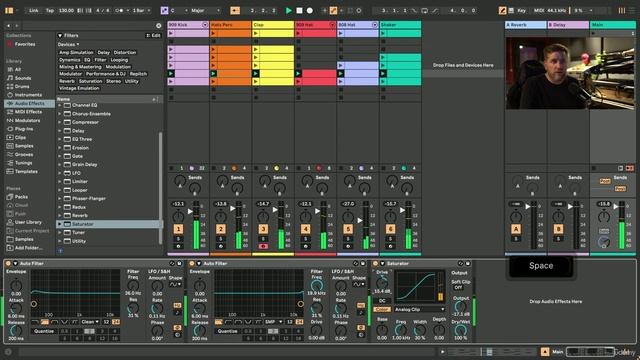Image resolution: width=640 pixels, height=360 pixels.
Task: Toggle the DC button on Saturator
Action: (382, 301)
